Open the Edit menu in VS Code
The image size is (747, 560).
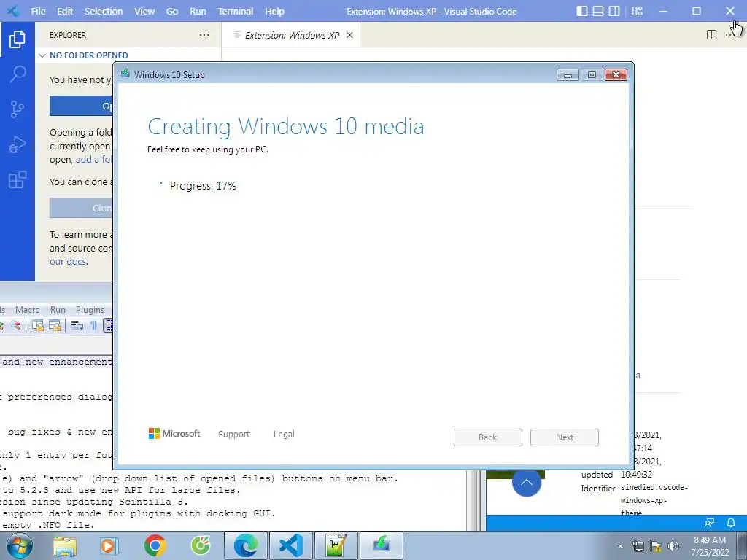(65, 11)
